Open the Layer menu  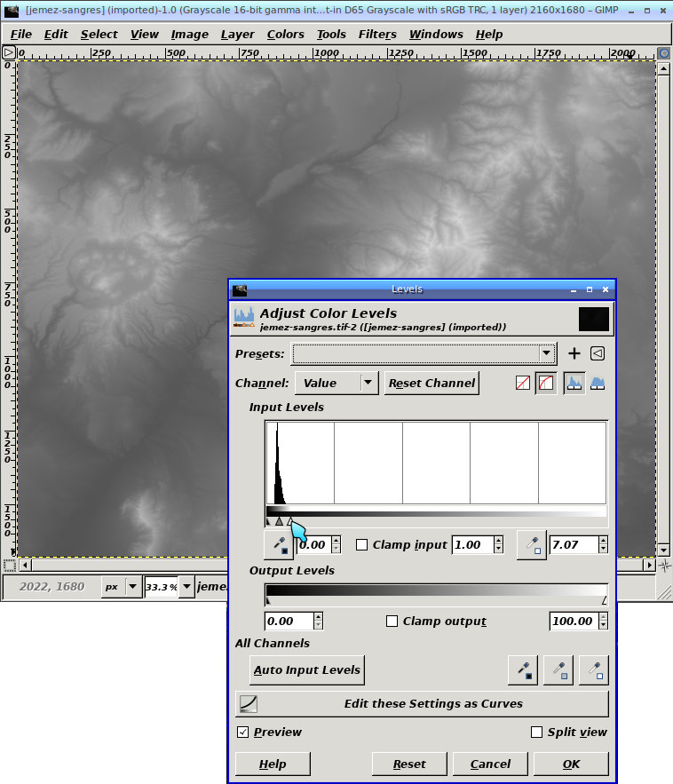(237, 34)
